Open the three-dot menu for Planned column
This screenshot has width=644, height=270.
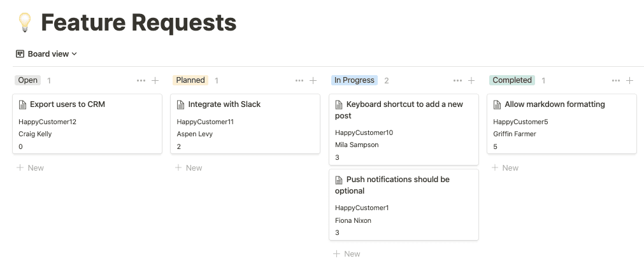[299, 81]
